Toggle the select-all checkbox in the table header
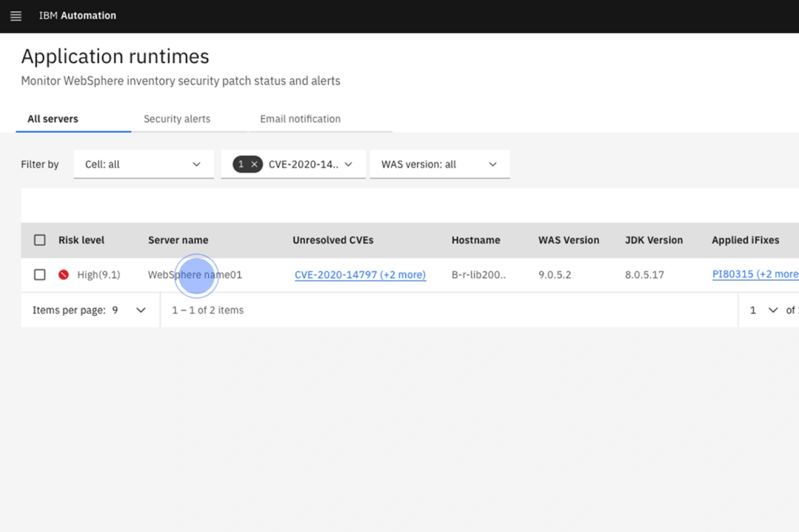The width and height of the screenshot is (799, 532). pos(40,240)
